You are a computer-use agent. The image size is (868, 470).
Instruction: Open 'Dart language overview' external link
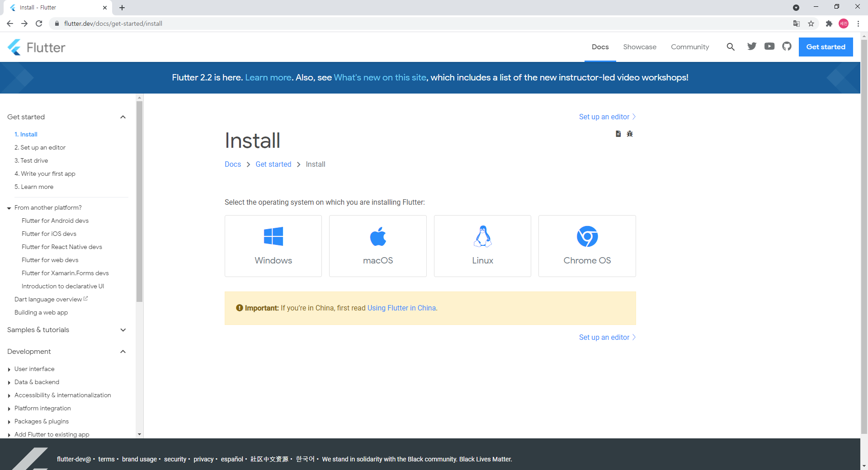point(51,299)
